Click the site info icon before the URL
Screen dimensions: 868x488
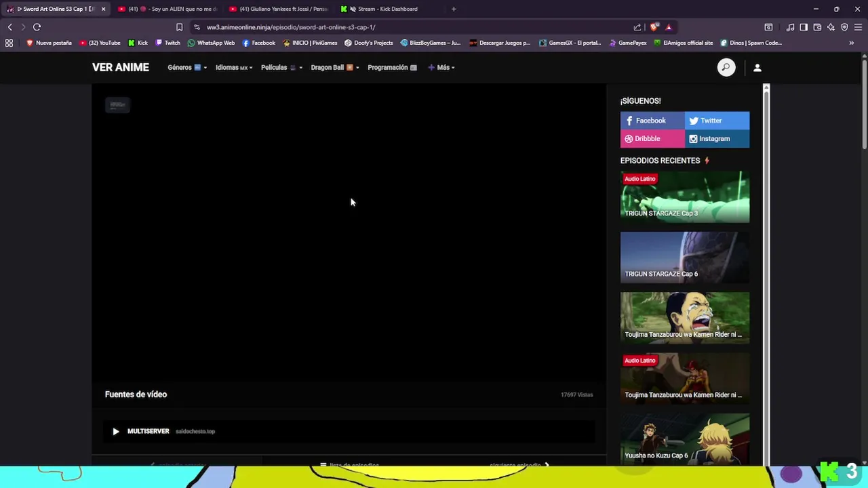(x=197, y=27)
